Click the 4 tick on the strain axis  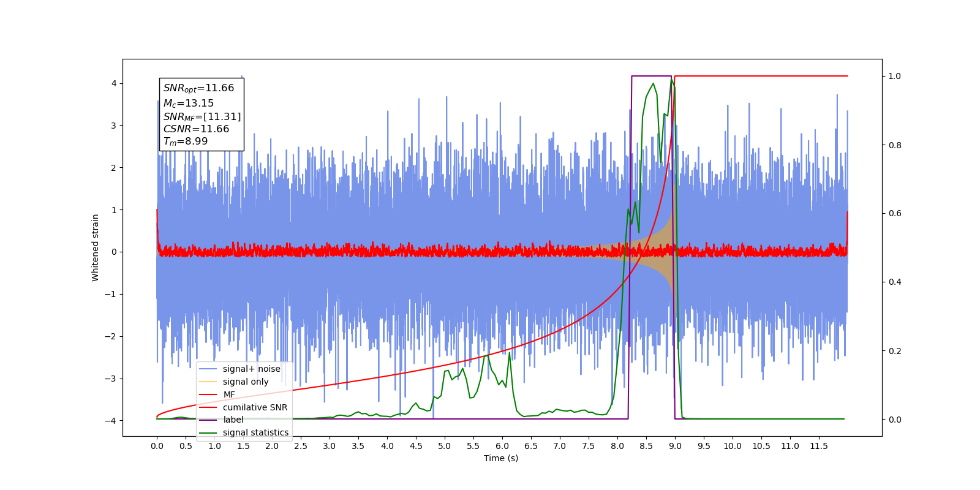point(113,83)
